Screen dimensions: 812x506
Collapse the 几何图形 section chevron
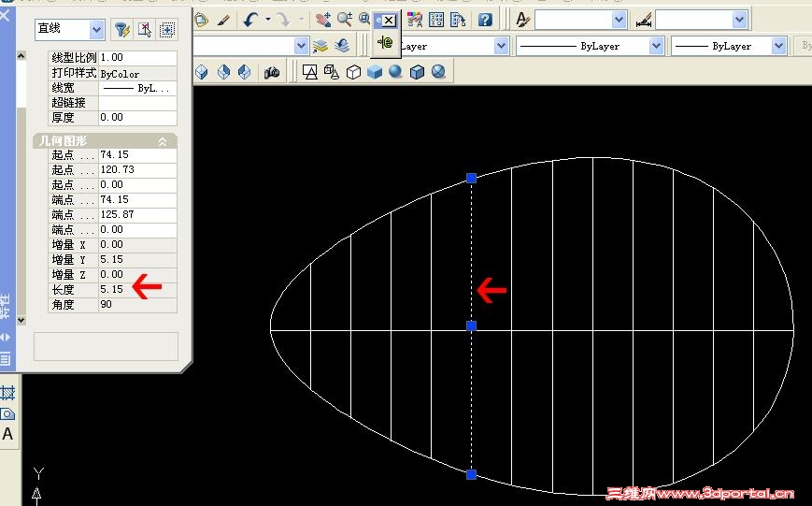(163, 141)
